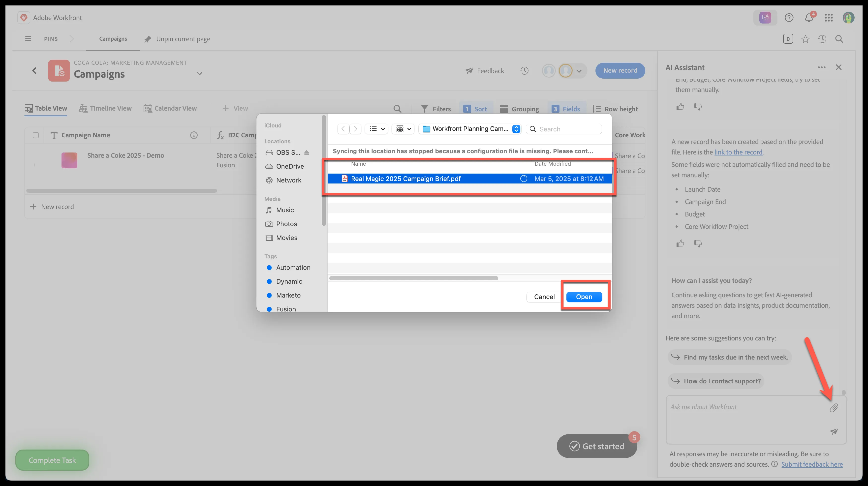868x486 pixels.
Task: Switch to Timeline View tab
Action: (x=105, y=108)
